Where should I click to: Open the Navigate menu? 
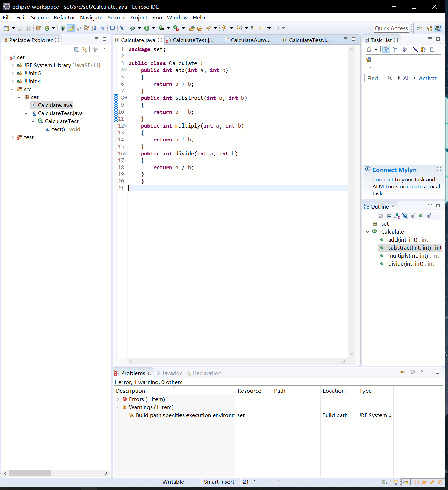(91, 17)
